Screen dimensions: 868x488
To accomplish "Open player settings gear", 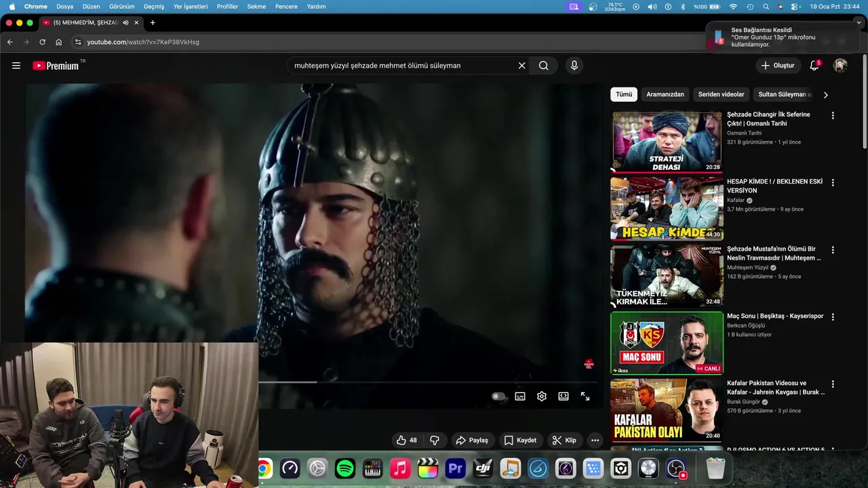I will pyautogui.click(x=542, y=396).
